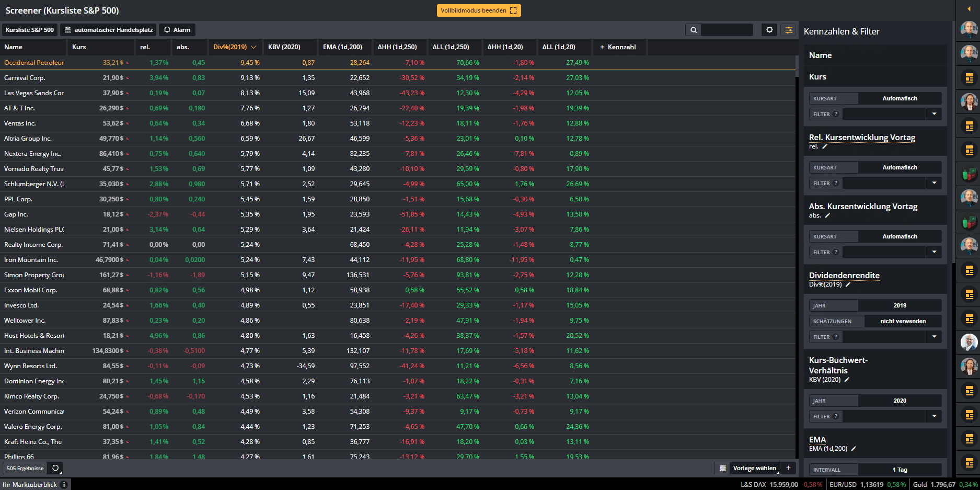Expand Dividendenrendite filter dropdown arrow
Image resolution: width=980 pixels, height=490 pixels.
pyautogui.click(x=934, y=337)
